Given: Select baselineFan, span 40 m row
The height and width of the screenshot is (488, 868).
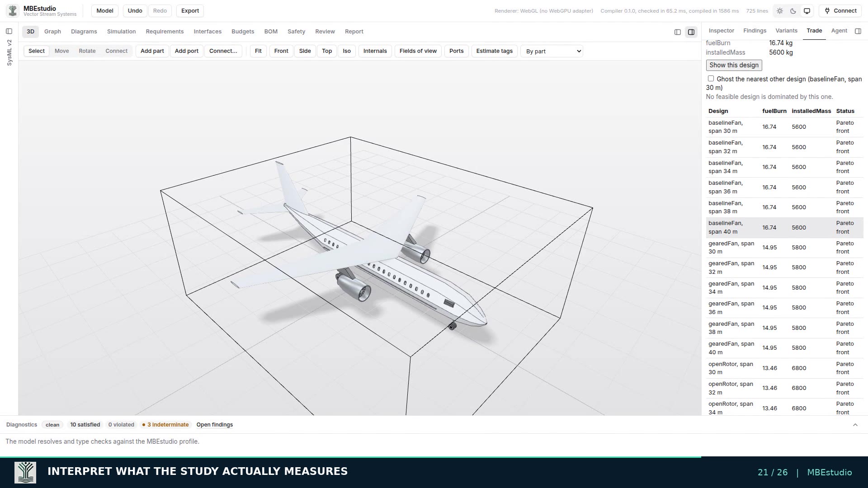Looking at the screenshot, I should 784,228.
